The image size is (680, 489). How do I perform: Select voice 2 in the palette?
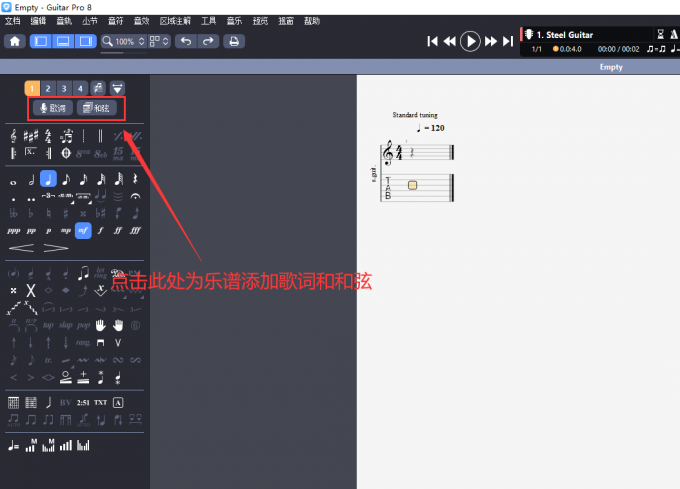coord(48,88)
